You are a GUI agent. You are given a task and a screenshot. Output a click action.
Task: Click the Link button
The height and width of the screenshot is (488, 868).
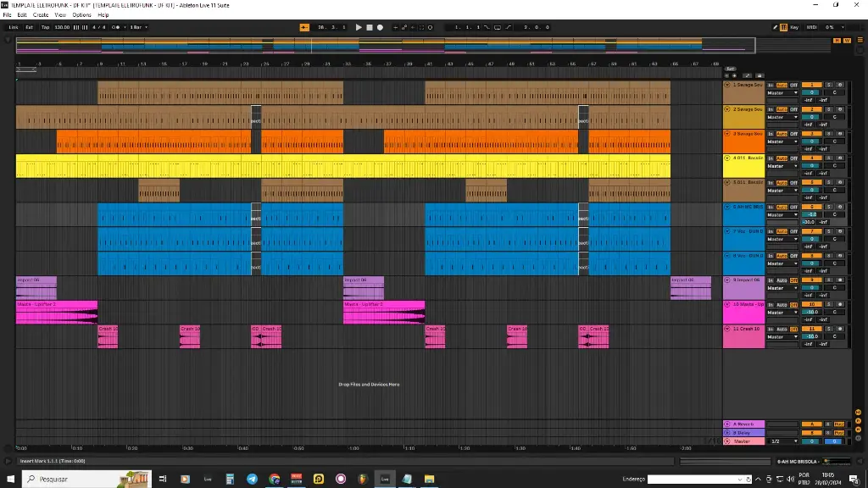pos(14,27)
